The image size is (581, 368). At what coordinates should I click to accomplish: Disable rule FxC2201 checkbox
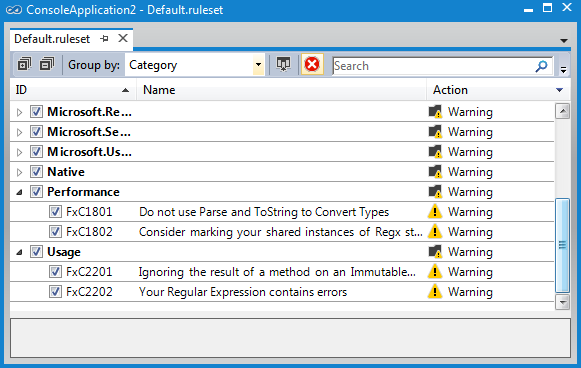55,272
